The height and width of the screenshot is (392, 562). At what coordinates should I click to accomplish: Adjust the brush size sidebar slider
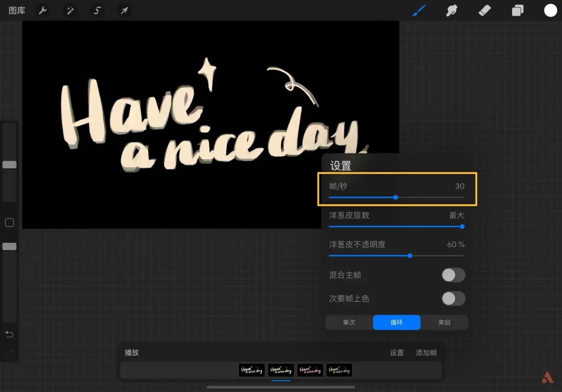(10, 164)
